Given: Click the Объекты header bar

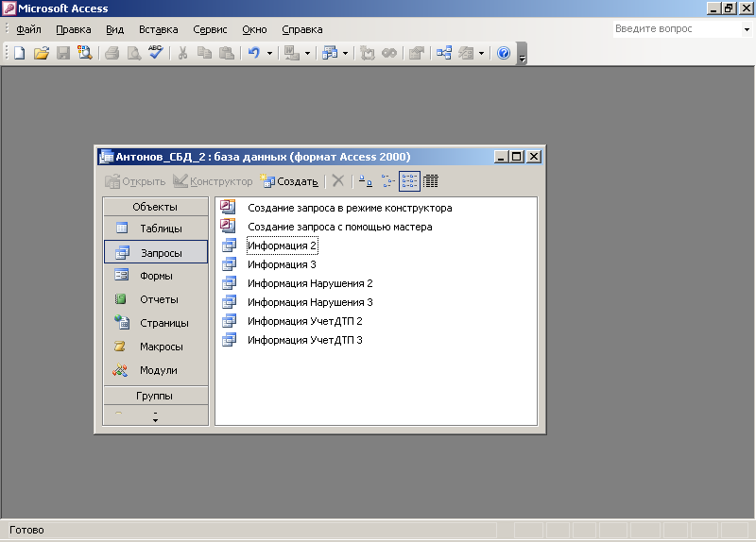Looking at the screenshot, I should [x=155, y=207].
